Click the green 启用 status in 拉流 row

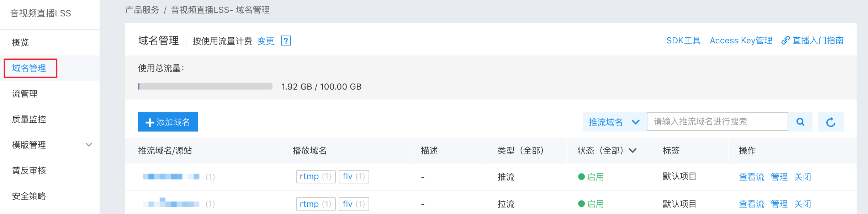coord(591,204)
